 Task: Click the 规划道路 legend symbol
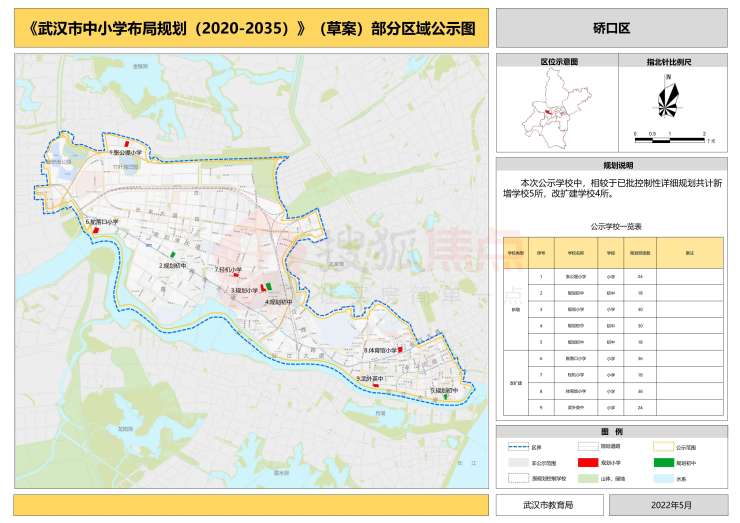pos(588,446)
